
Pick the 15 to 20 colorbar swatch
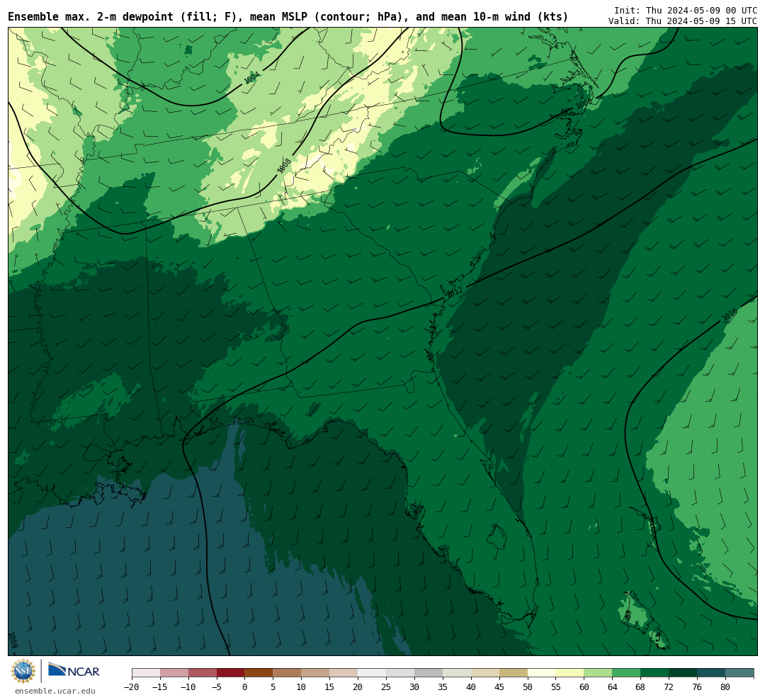344,673
